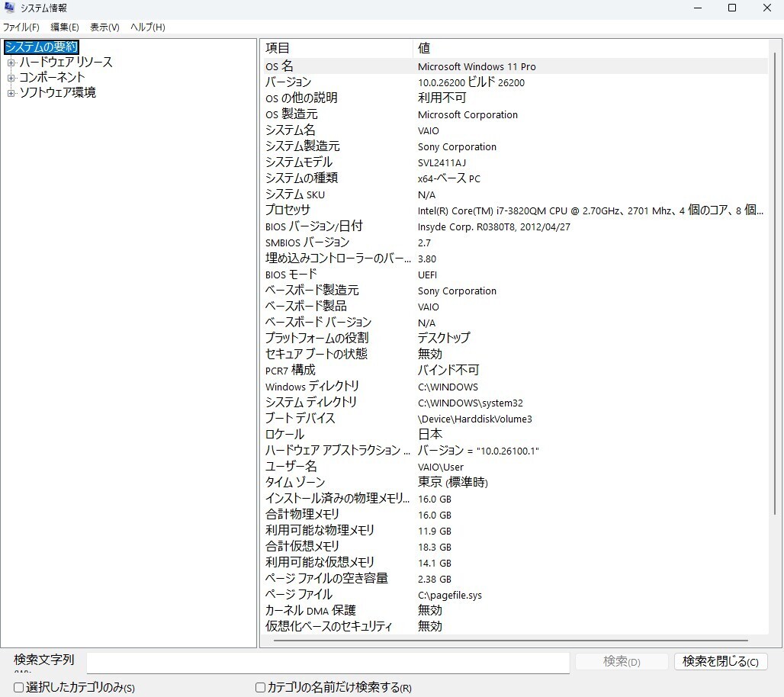Screen dimensions: 784x697
Task: Select the プラットフォームの役割 row
Action: [x=515, y=338]
